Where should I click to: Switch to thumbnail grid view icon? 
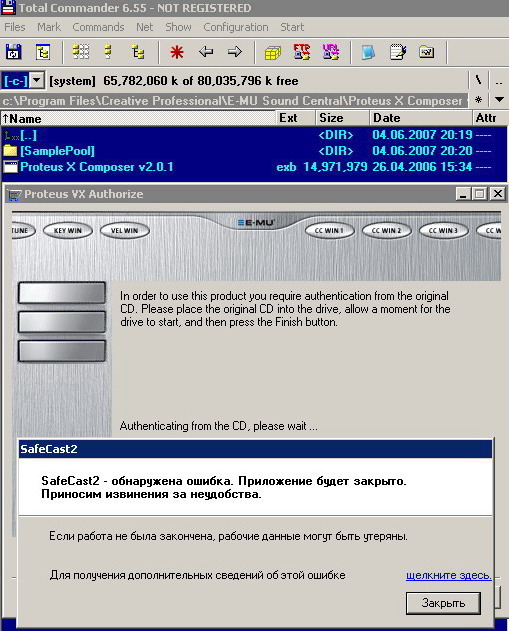(80, 52)
